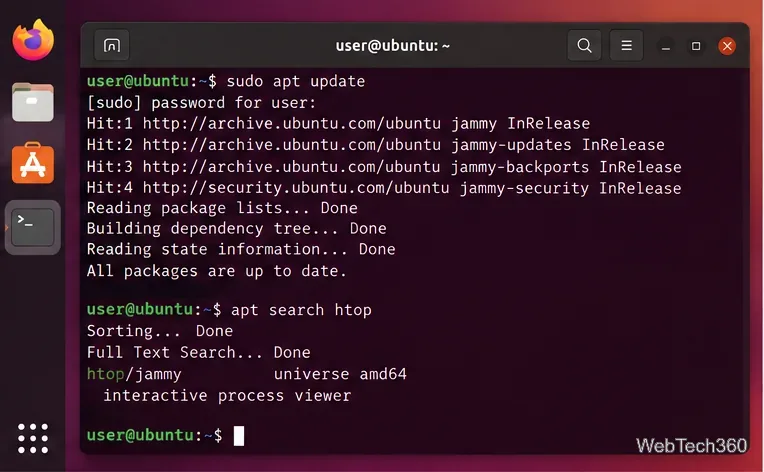Screen dimensions: 764x472
Task: Launch Ubuntu Software from the dock
Action: tap(33, 163)
